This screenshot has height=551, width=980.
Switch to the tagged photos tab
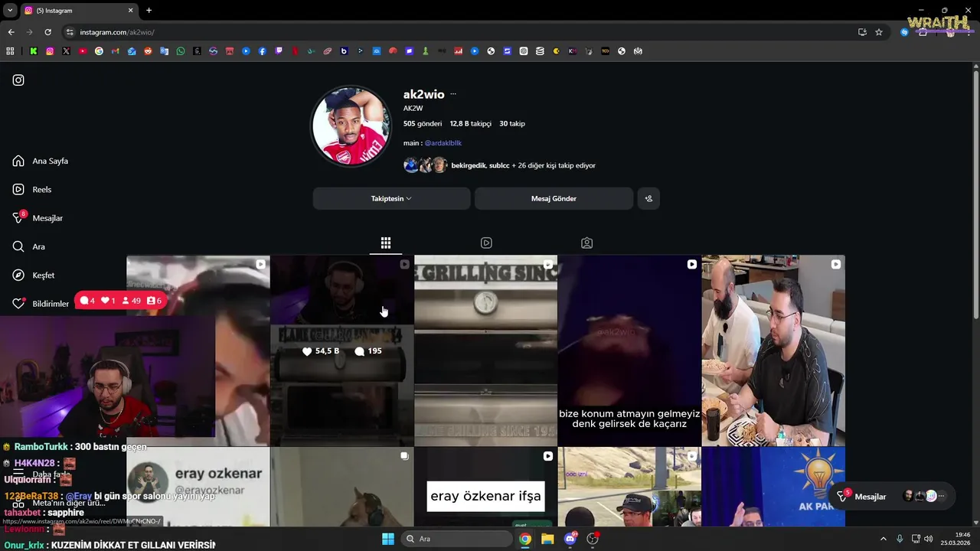(x=586, y=243)
